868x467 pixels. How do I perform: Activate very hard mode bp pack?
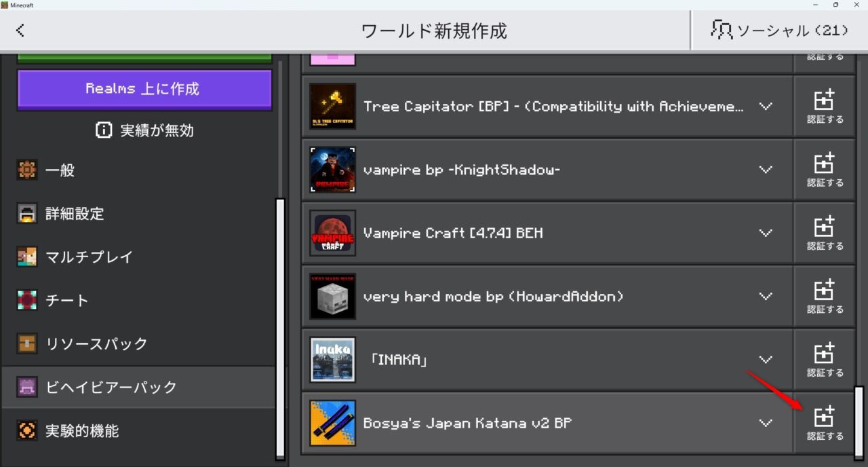[x=825, y=297]
